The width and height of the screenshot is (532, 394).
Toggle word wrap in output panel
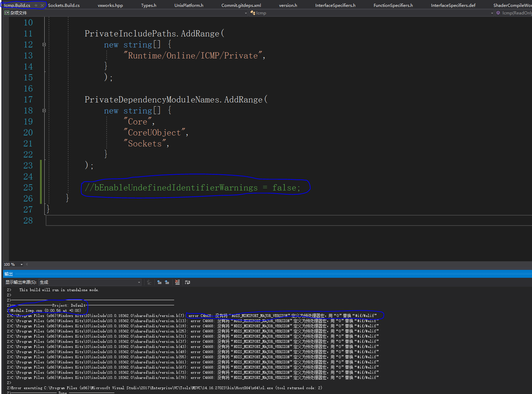(x=188, y=282)
